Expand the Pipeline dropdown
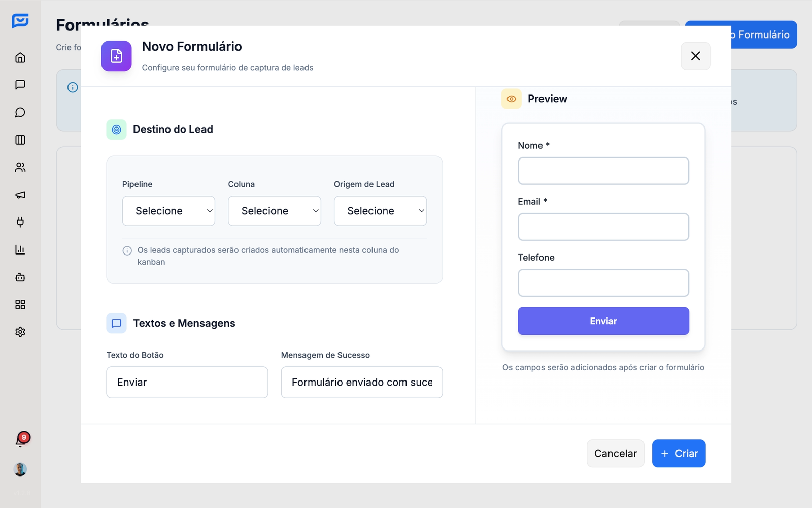The height and width of the screenshot is (508, 812). pos(168,211)
